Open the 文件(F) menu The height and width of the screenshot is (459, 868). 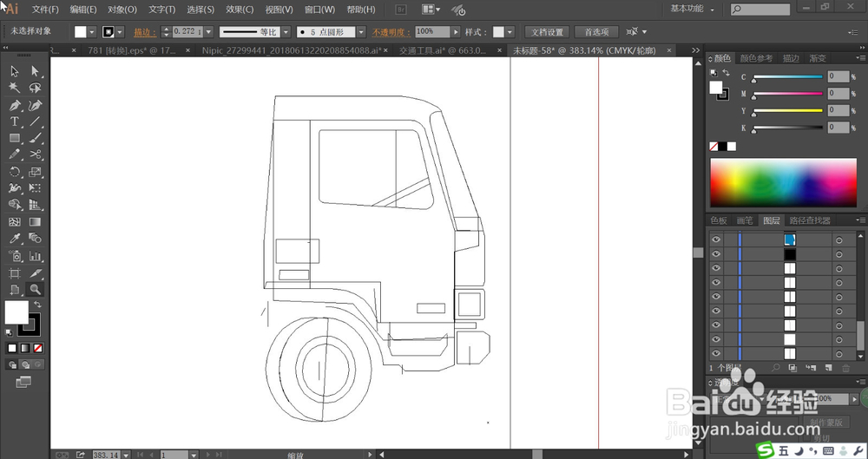[x=45, y=10]
